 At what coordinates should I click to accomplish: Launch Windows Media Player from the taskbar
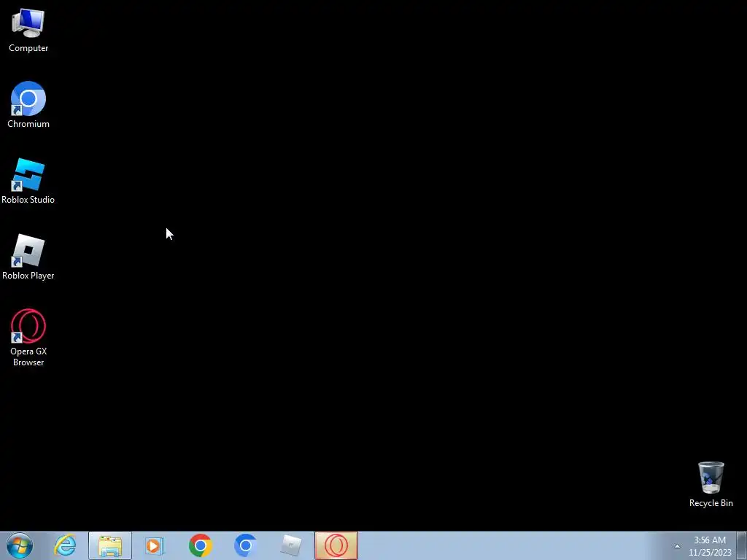pos(155,545)
